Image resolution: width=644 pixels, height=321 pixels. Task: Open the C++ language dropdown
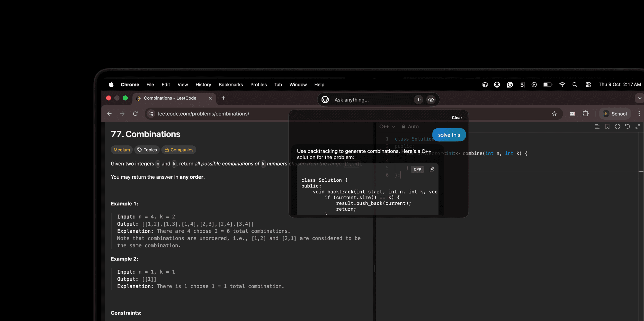(387, 127)
